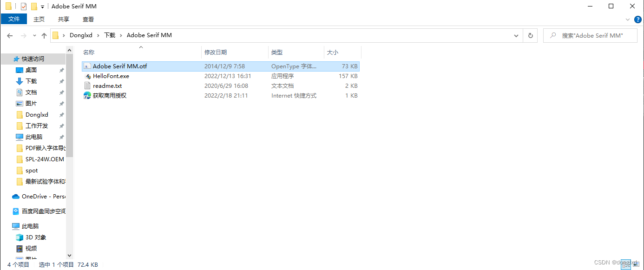Click the 文本文档 type cell
Image resolution: width=644 pixels, height=270 pixels.
click(283, 86)
